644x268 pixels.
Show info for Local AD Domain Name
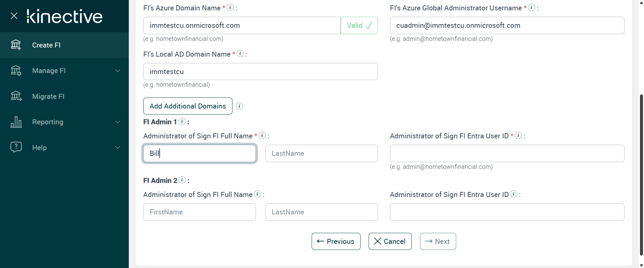click(x=240, y=54)
